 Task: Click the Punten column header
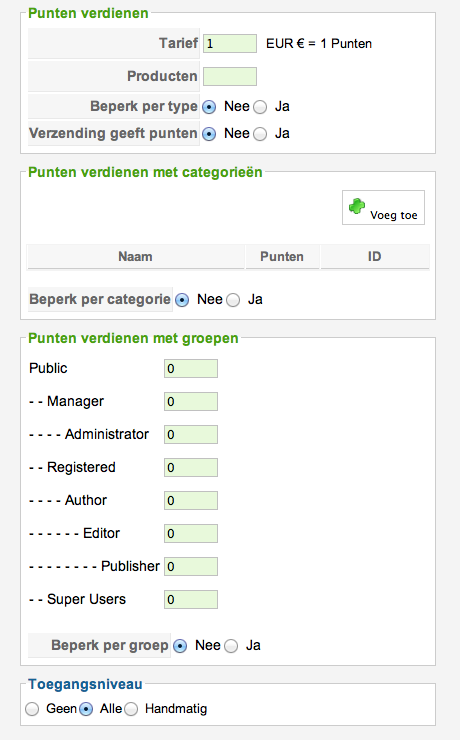coord(282,257)
